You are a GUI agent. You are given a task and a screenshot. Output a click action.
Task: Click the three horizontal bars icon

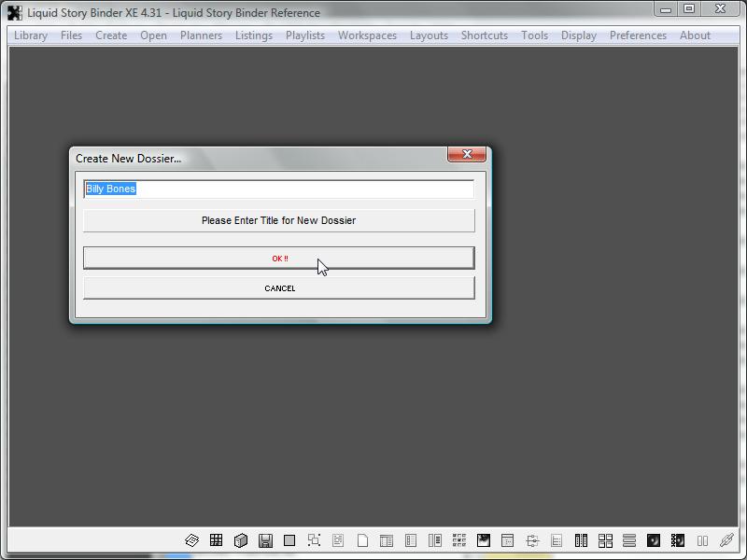(x=629, y=540)
